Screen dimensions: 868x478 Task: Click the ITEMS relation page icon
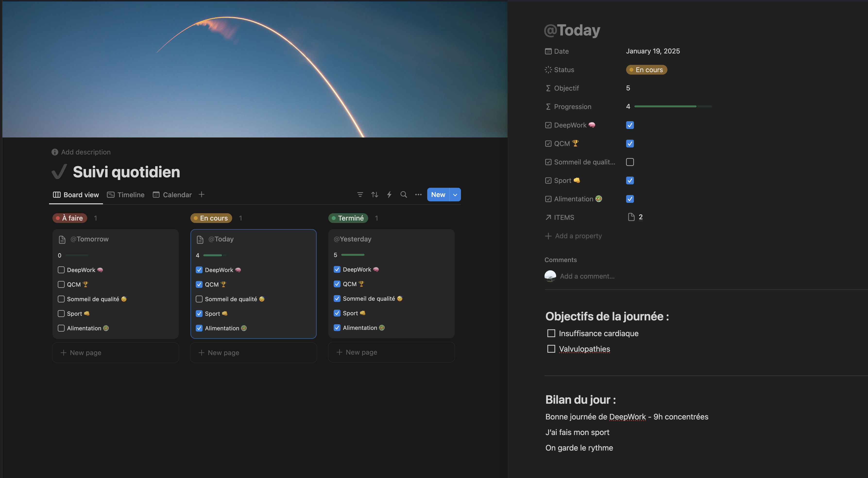631,217
